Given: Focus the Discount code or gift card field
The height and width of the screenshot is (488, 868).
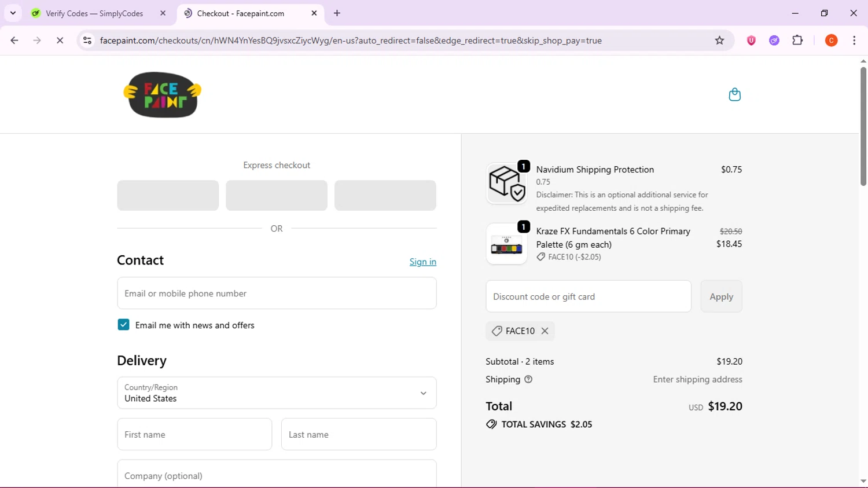Looking at the screenshot, I should pos(589,296).
